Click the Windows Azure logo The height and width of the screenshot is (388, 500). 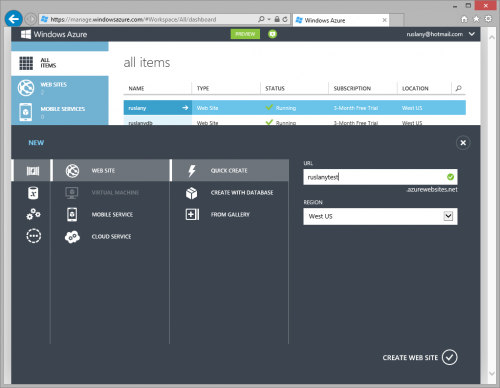tap(54, 34)
